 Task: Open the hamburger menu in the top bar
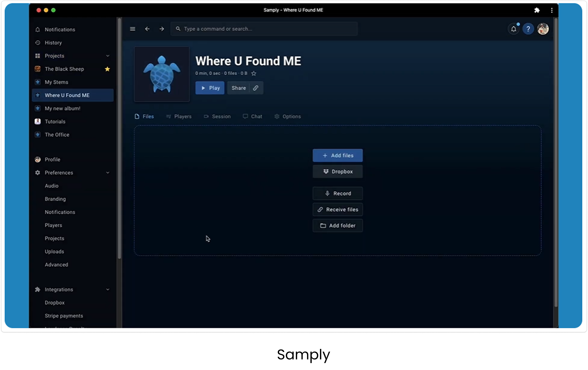coord(133,29)
